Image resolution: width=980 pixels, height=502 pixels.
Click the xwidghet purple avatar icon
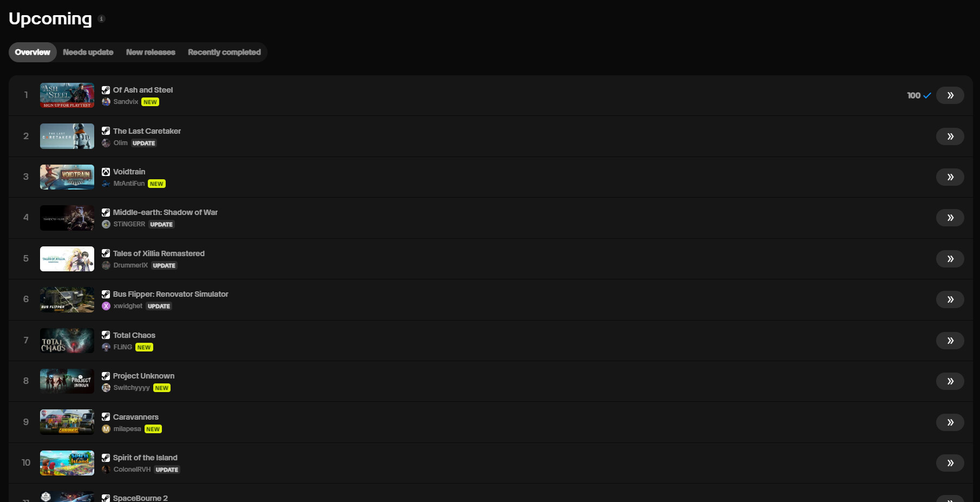(x=106, y=306)
